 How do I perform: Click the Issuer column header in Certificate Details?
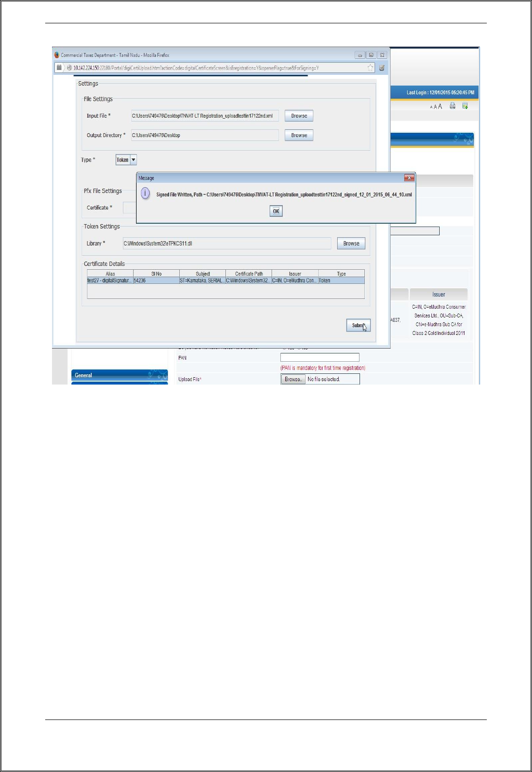pos(295,274)
